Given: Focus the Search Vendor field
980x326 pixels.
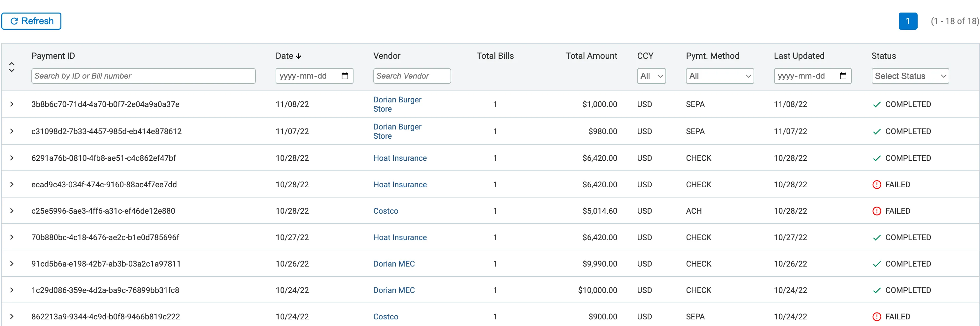Looking at the screenshot, I should [412, 76].
